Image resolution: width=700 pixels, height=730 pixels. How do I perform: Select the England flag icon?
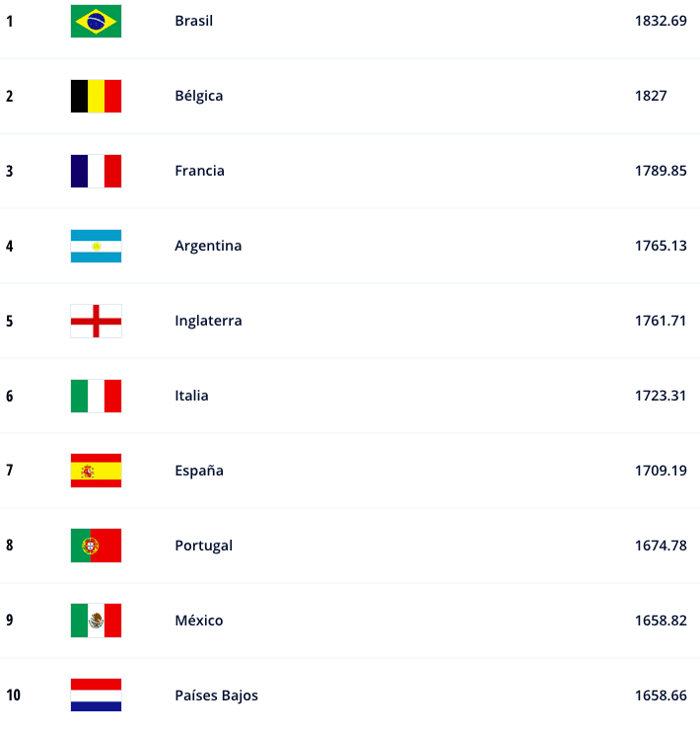[96, 321]
